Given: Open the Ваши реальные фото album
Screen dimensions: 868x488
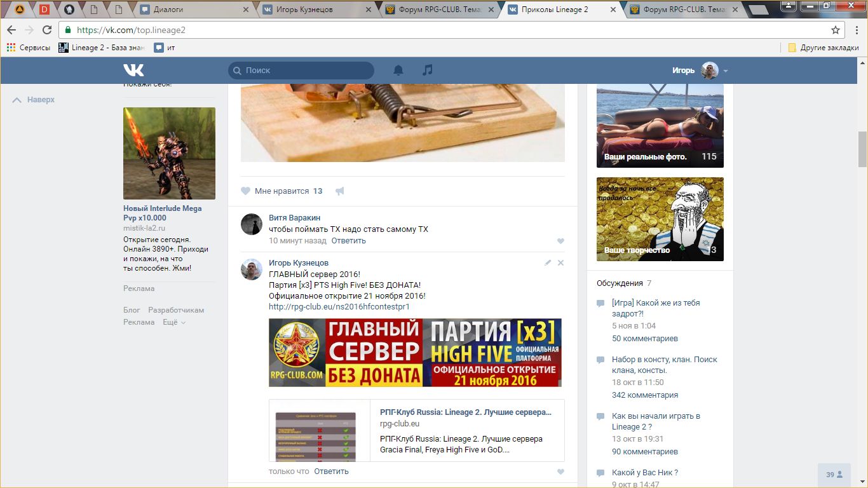Looking at the screenshot, I should click(x=660, y=125).
